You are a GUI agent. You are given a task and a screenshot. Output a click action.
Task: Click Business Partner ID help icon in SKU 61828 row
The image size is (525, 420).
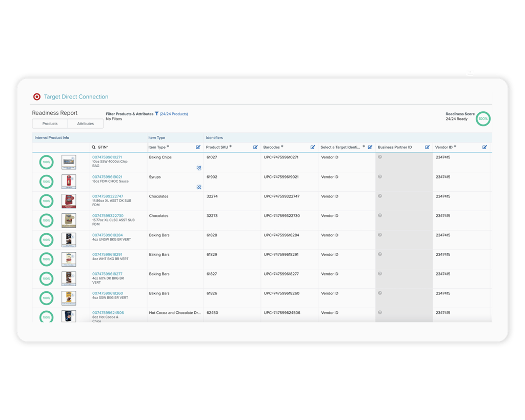coord(380,235)
